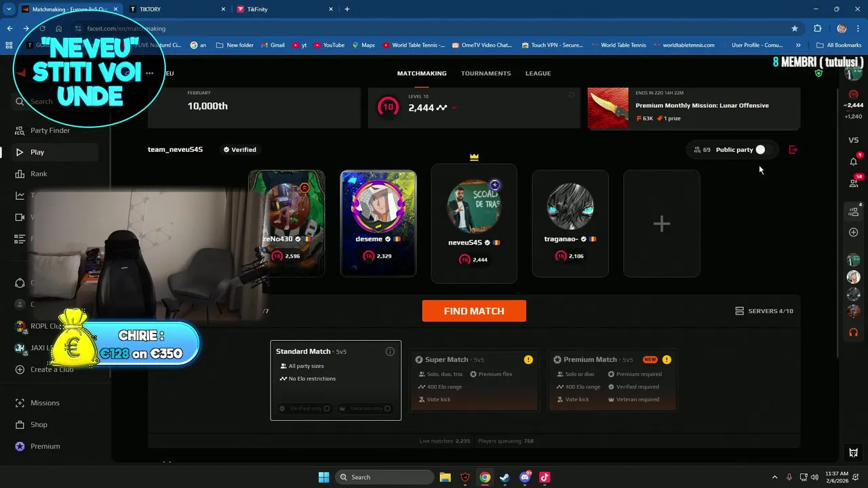Open the traganao- player card
Viewport: 868px width, 488px height.
pyautogui.click(x=570, y=224)
